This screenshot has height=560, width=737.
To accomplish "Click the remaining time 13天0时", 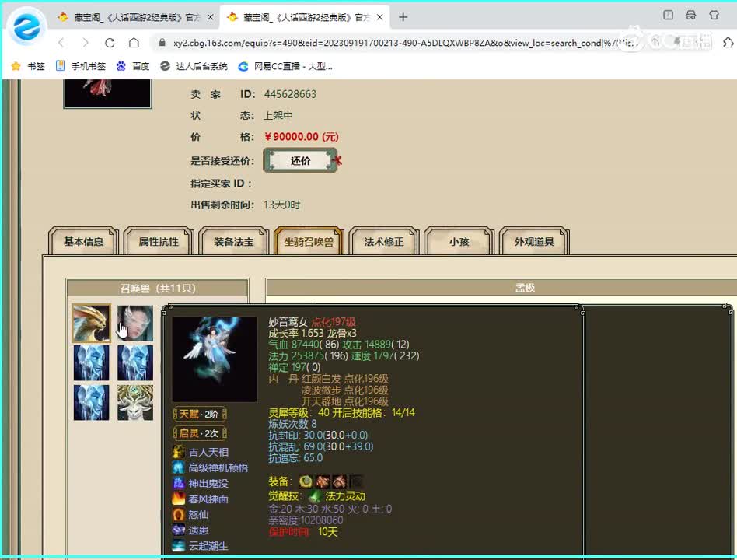I will tap(282, 205).
